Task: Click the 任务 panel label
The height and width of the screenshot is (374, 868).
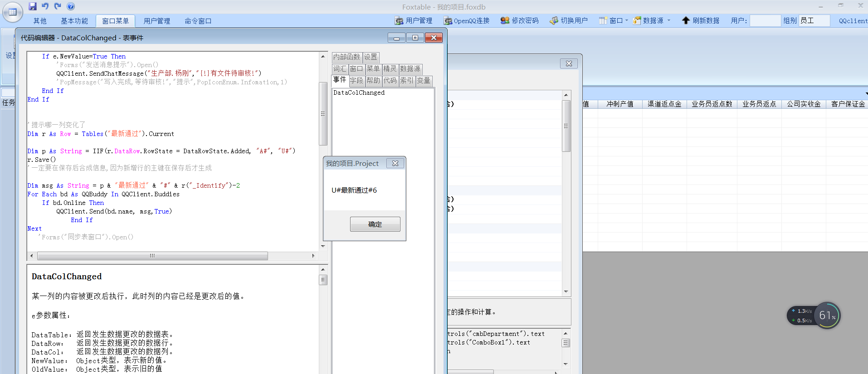Action: click(x=8, y=102)
